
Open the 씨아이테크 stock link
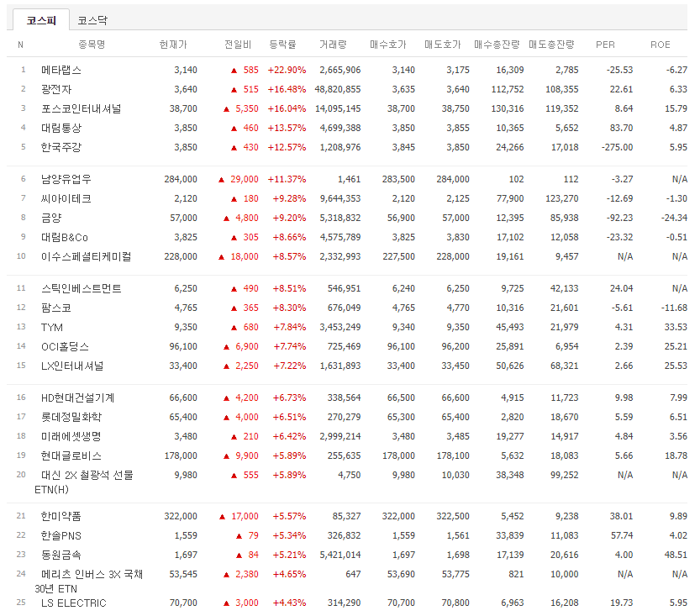66,198
